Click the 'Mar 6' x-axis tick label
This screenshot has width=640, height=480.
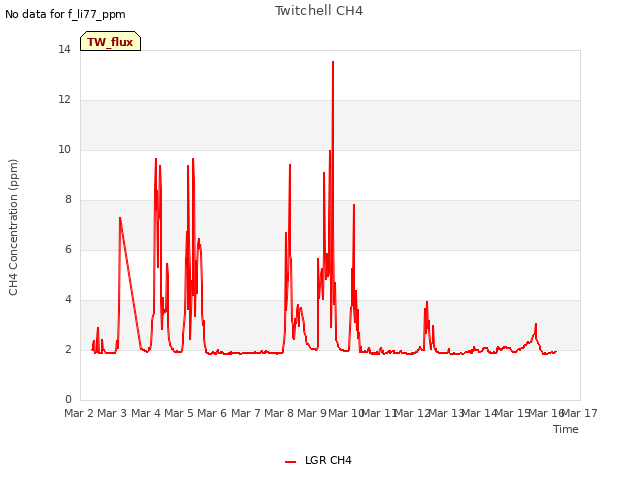click(x=212, y=413)
